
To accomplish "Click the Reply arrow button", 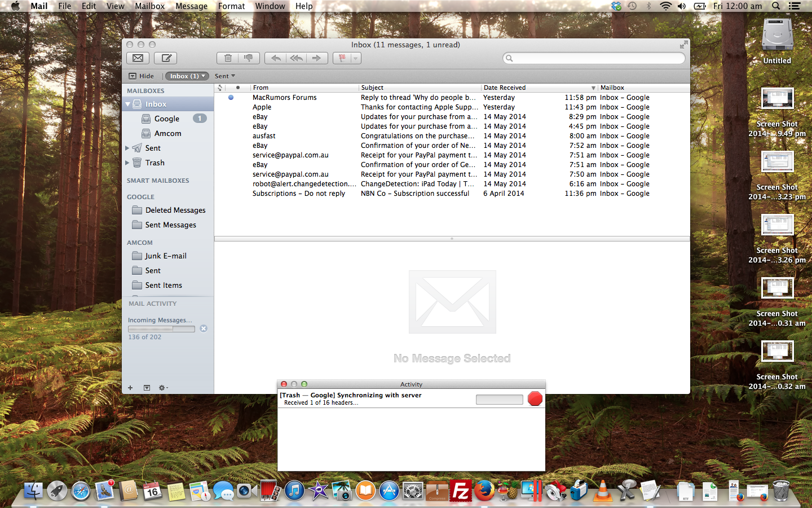I will tap(276, 58).
